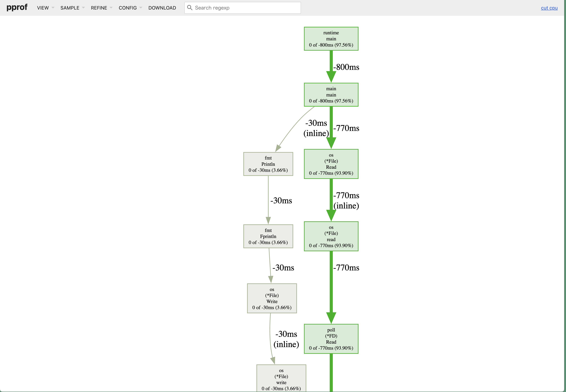The height and width of the screenshot is (392, 566).
Task: Click the fmt Println node
Action: (x=268, y=164)
